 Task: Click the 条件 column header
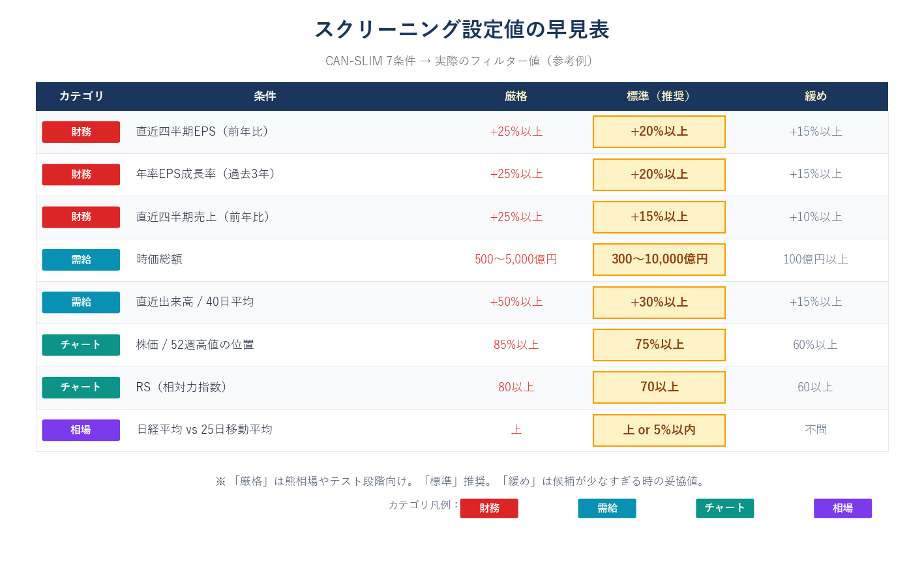tap(265, 96)
